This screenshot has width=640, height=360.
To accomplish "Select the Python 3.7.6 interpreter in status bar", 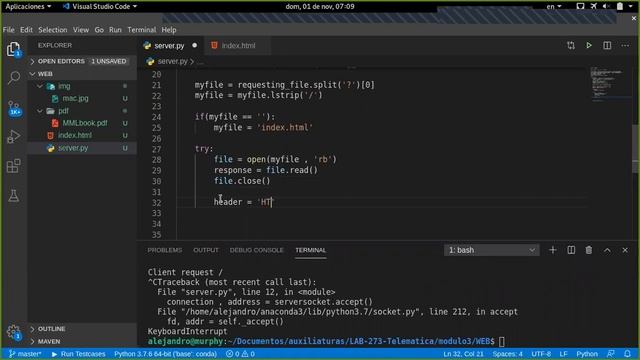I will (x=165, y=354).
